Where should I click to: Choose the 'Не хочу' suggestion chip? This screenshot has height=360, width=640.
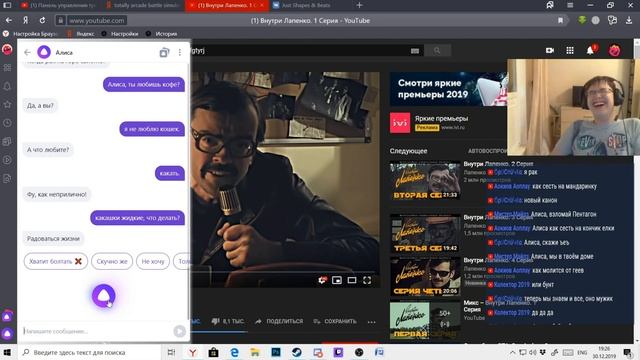point(153,261)
